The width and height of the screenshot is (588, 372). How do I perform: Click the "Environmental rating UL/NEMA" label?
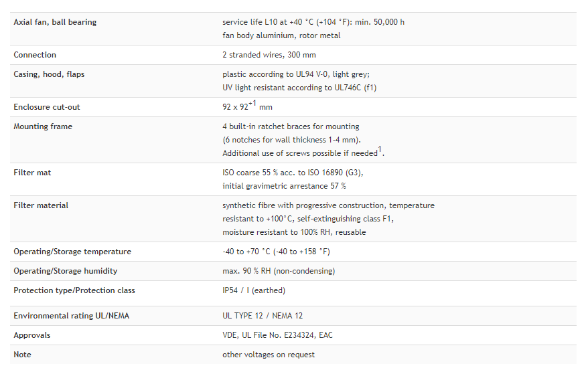[x=72, y=316]
